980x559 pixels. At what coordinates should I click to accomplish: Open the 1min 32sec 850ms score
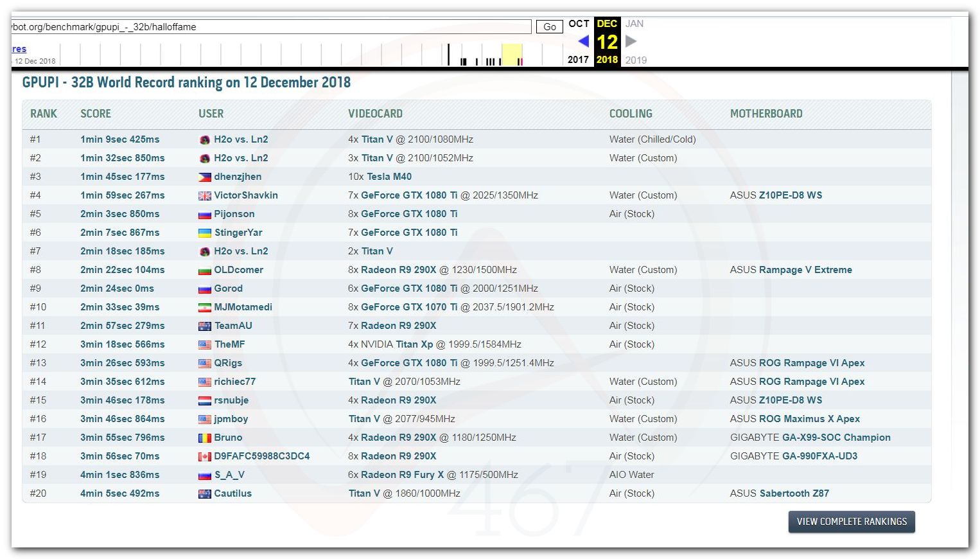click(123, 158)
